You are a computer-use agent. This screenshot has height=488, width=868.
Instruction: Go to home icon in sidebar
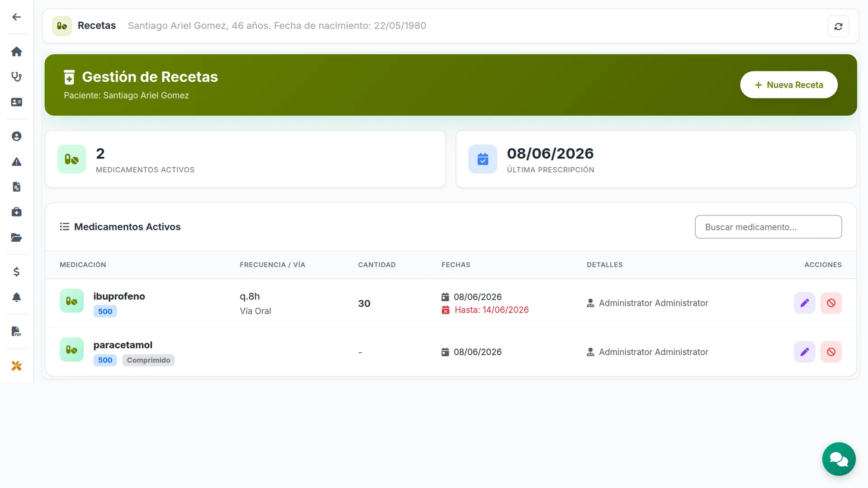(16, 52)
